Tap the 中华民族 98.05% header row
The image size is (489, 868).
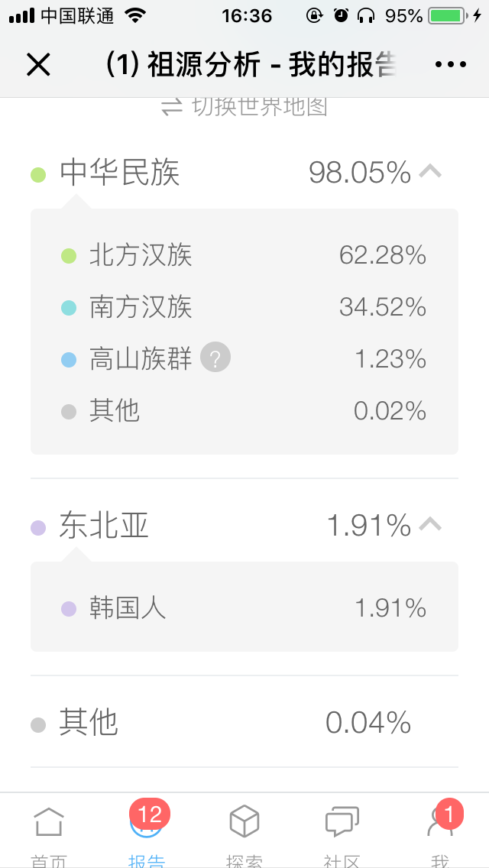tap(244, 172)
